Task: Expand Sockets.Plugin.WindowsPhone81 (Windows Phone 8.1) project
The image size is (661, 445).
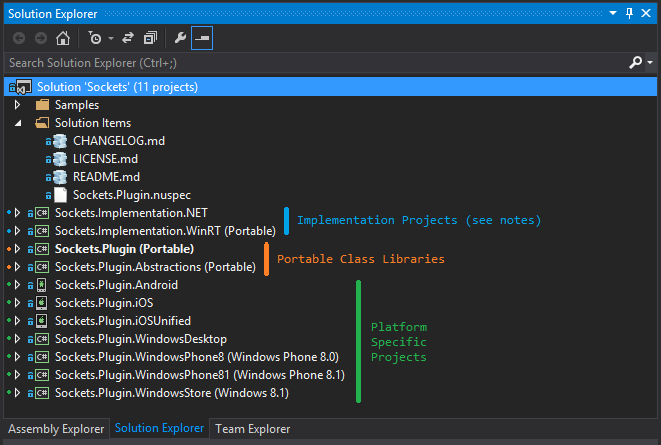Action: [17, 375]
